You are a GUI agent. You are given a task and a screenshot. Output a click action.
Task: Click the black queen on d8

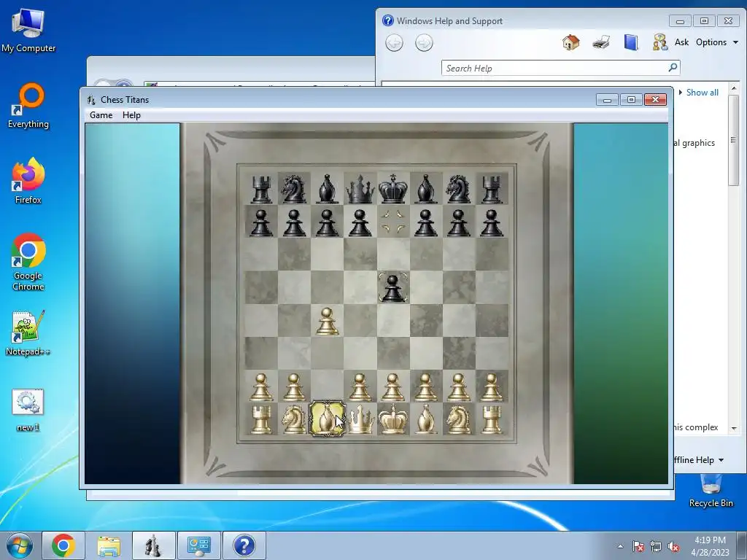360,189
